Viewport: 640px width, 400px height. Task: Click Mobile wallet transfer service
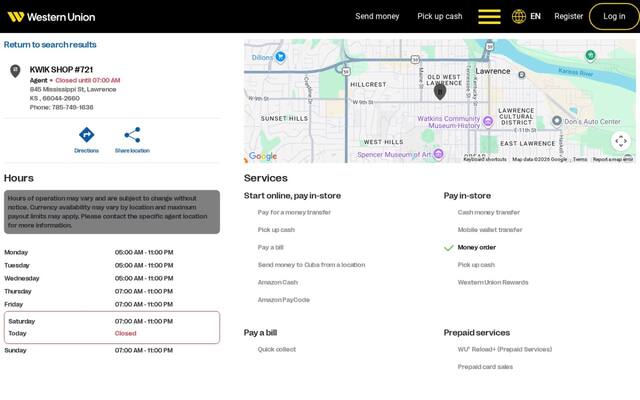pyautogui.click(x=490, y=230)
